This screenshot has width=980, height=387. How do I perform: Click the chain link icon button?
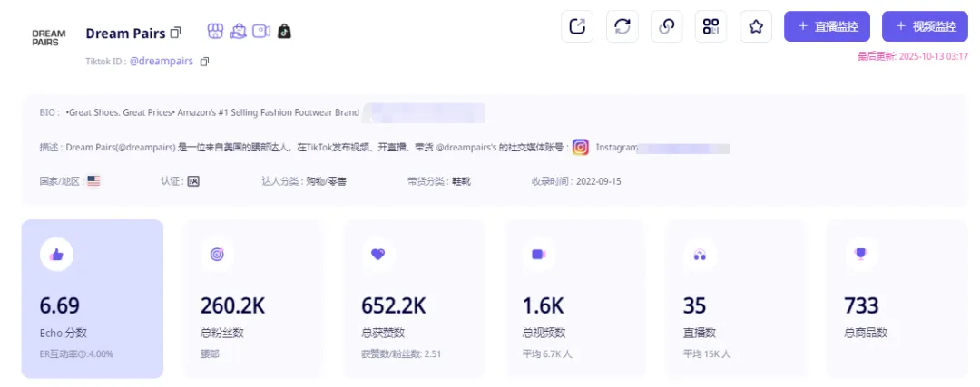666,26
